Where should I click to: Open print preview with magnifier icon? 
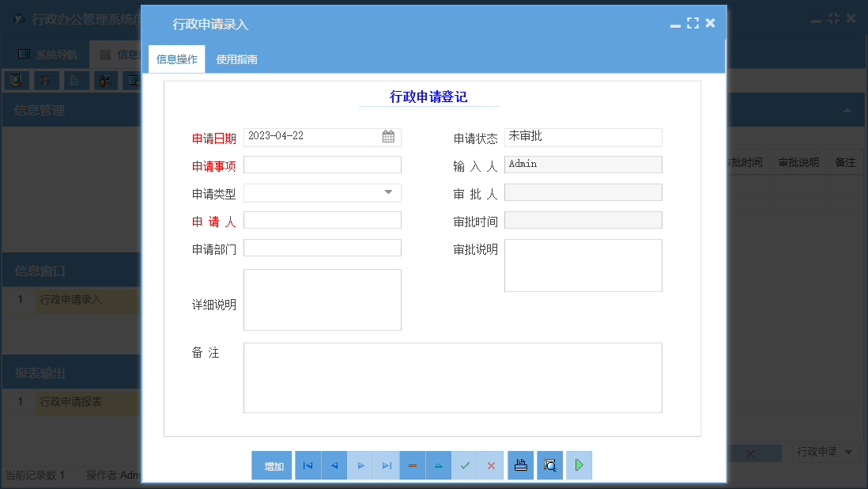pos(549,465)
